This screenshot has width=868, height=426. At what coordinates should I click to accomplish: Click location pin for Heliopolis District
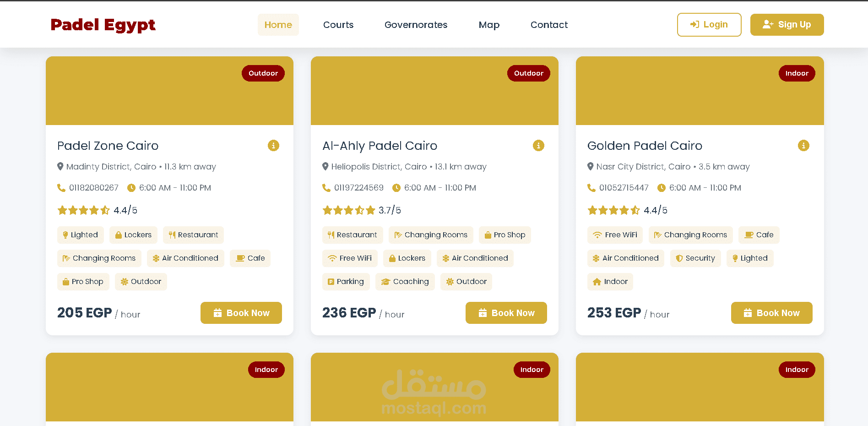pos(325,166)
